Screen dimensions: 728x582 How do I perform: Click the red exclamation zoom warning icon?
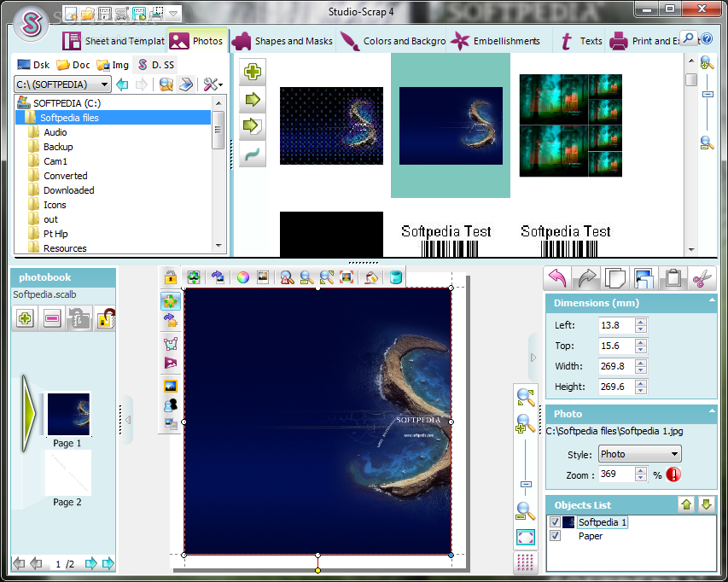pos(673,474)
